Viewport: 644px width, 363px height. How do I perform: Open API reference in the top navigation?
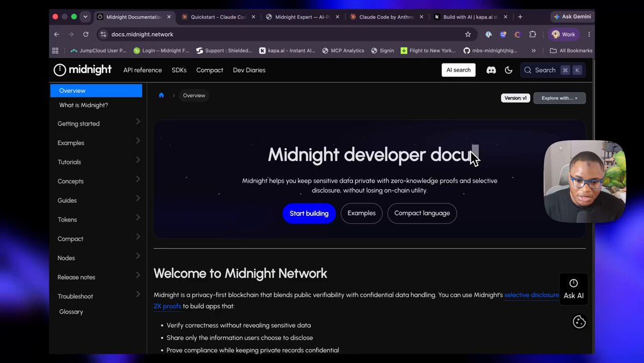click(x=142, y=70)
